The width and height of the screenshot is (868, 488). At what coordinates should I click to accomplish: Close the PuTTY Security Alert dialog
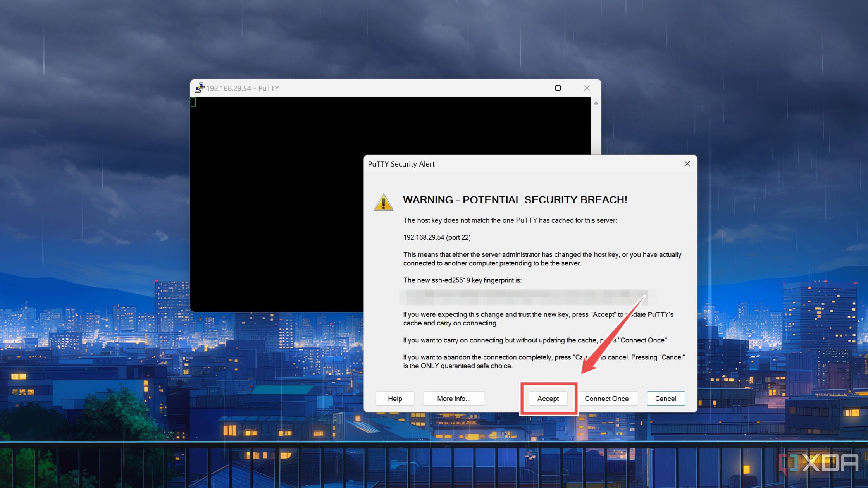pyautogui.click(x=687, y=164)
